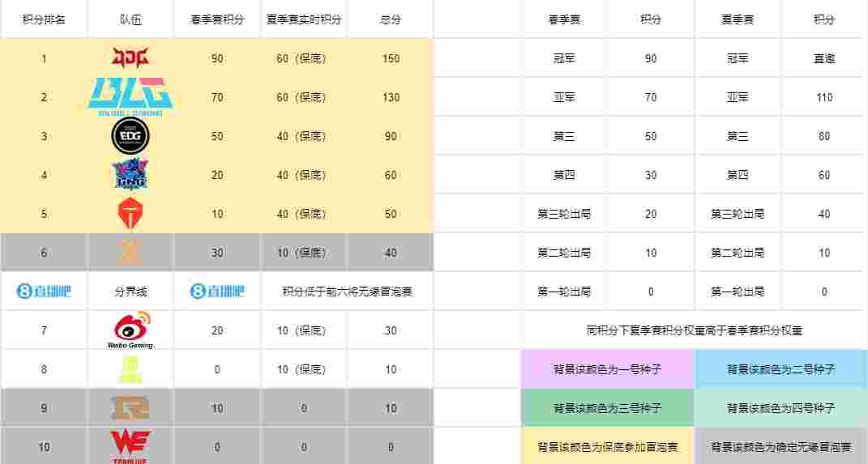
Task: Click the EDG team logo in rank 3 row
Action: click(130, 135)
